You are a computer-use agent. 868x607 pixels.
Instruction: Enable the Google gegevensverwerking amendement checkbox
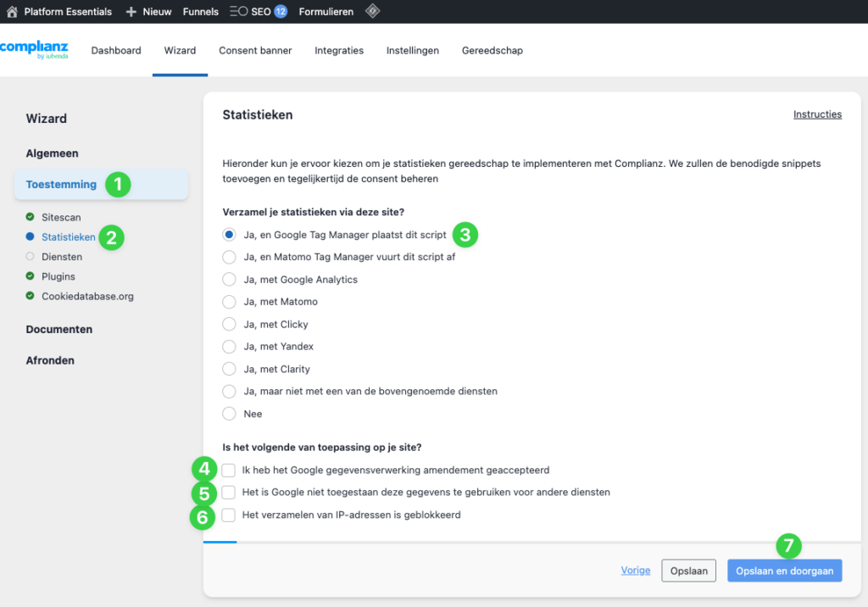228,470
